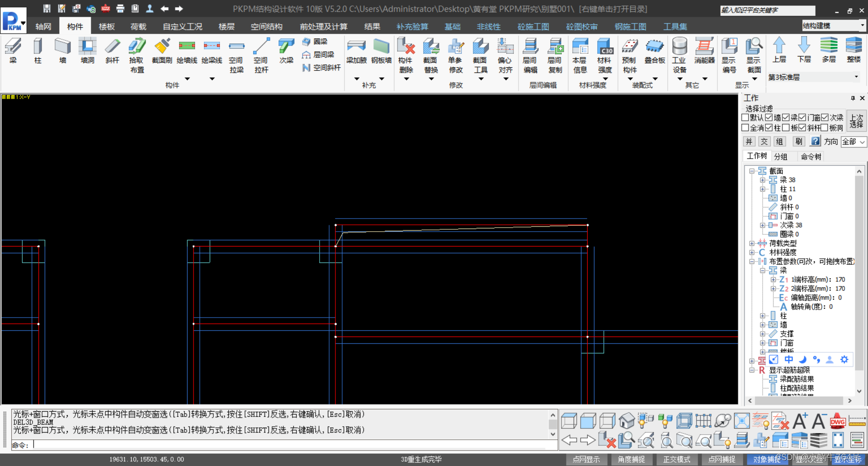The height and width of the screenshot is (466, 868).
Task: Click the knowledge platform search box
Action: tap(768, 10)
